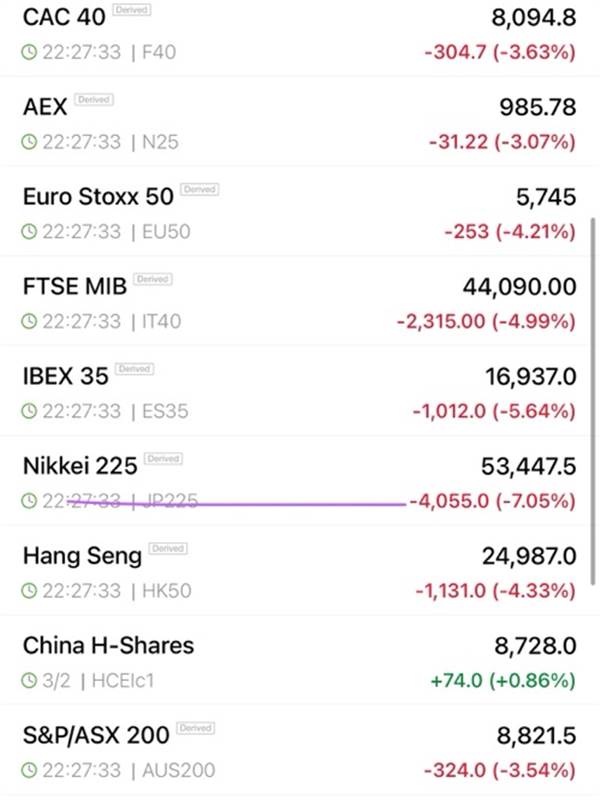This screenshot has height=800, width=600.
Task: Click the clock icon in the CAC 40 row
Action: point(28,51)
